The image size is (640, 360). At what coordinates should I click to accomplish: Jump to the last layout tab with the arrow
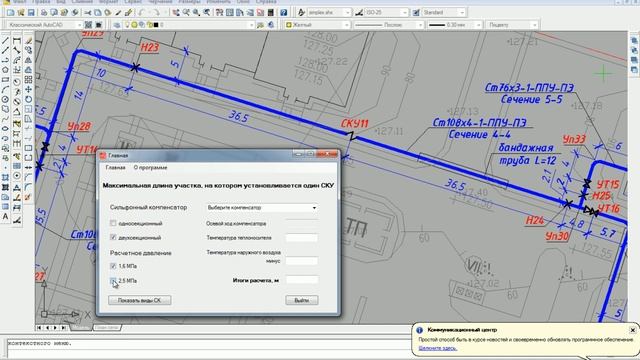64,327
